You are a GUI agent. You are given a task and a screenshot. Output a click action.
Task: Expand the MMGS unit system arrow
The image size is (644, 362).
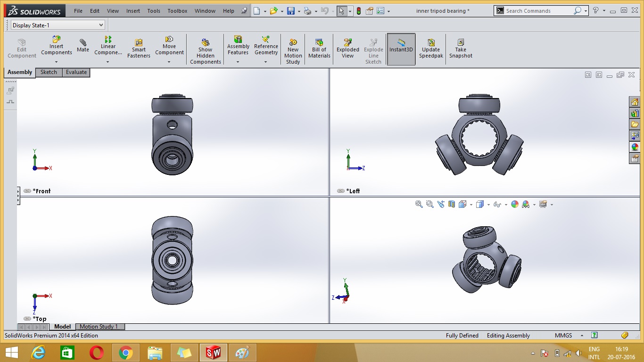(581, 336)
